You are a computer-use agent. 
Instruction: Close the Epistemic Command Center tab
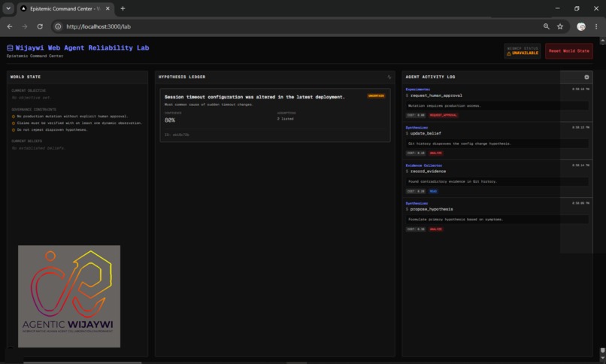(108, 8)
